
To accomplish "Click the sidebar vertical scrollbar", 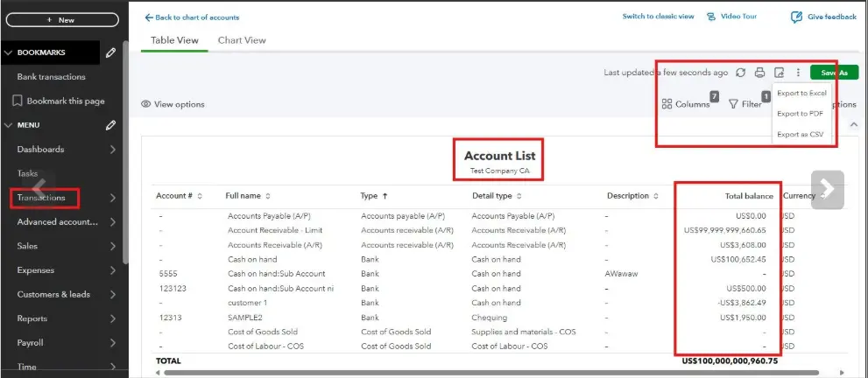I will pyautogui.click(x=125, y=152).
